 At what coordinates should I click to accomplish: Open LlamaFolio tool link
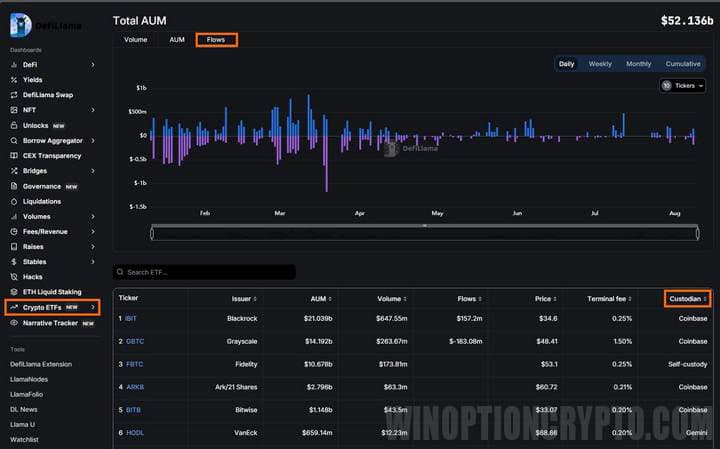click(x=27, y=394)
